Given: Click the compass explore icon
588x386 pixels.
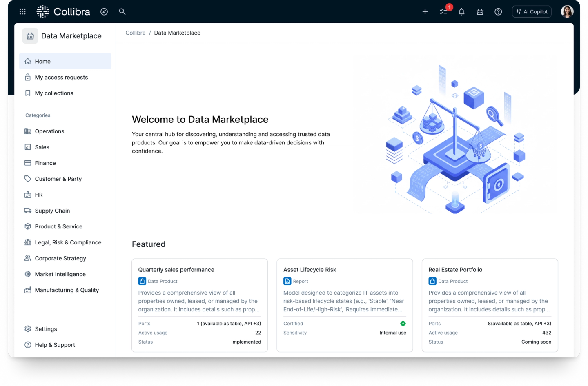Looking at the screenshot, I should click(104, 12).
